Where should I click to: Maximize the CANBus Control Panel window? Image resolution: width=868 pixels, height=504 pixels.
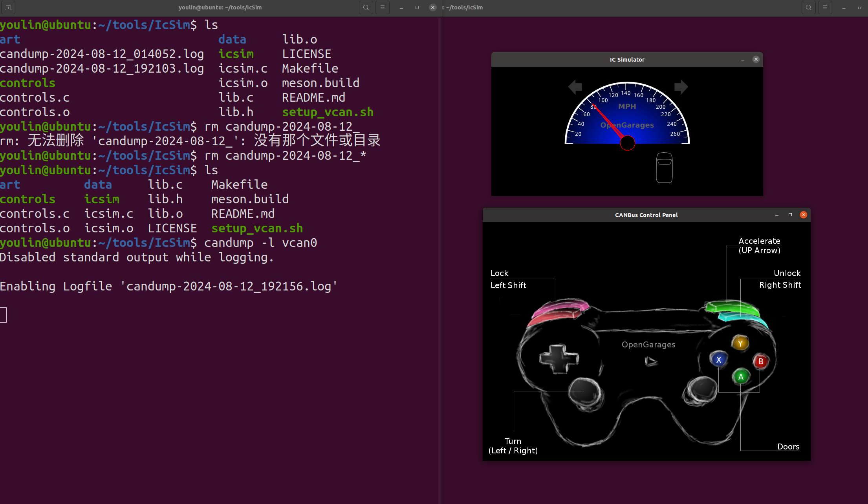pyautogui.click(x=790, y=215)
